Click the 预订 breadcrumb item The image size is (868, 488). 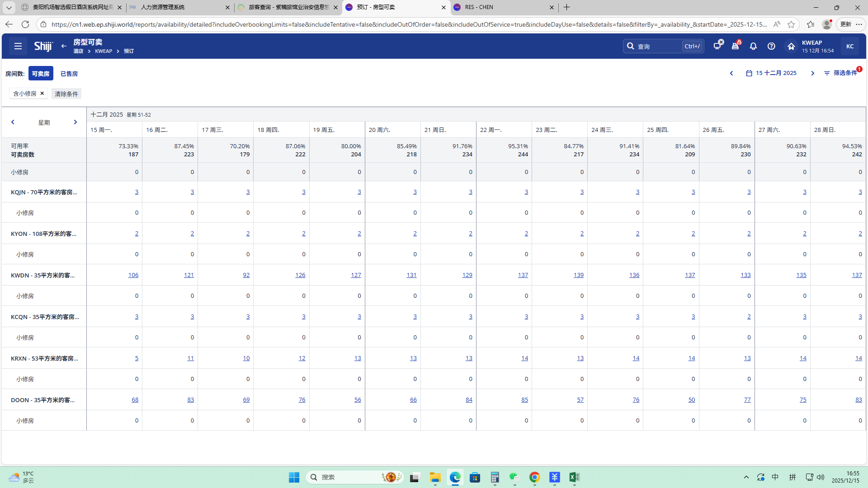coord(129,52)
